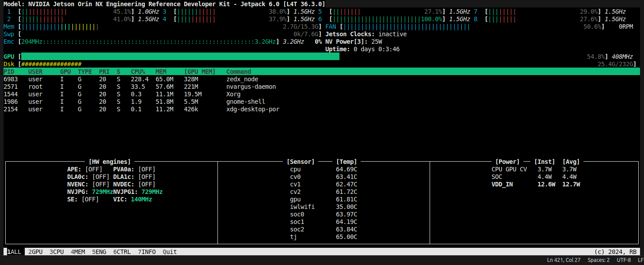Click the TYPE column header

click(85, 72)
